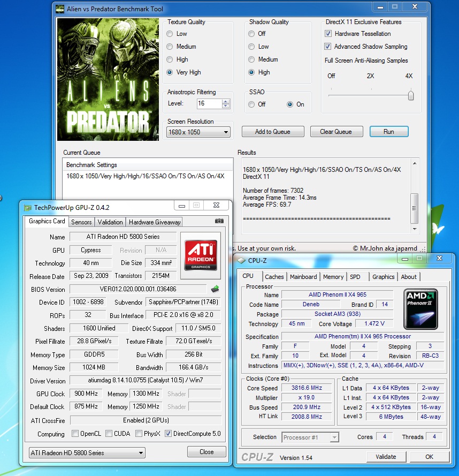The height and width of the screenshot is (476, 459).
Task: Turn Shadow Quality Off
Action: 251,34
